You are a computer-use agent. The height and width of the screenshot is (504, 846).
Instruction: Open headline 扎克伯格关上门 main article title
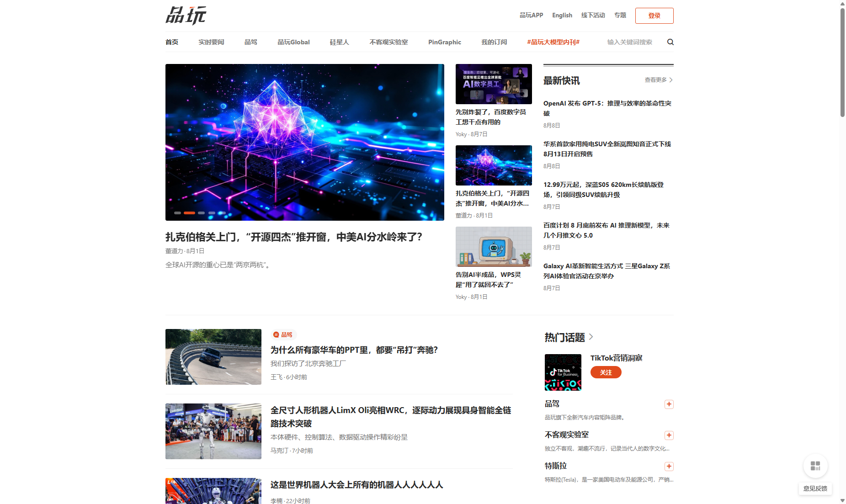[x=294, y=237]
